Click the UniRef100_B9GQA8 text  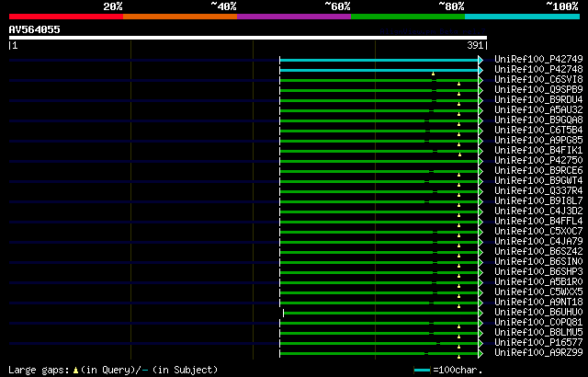(538, 120)
